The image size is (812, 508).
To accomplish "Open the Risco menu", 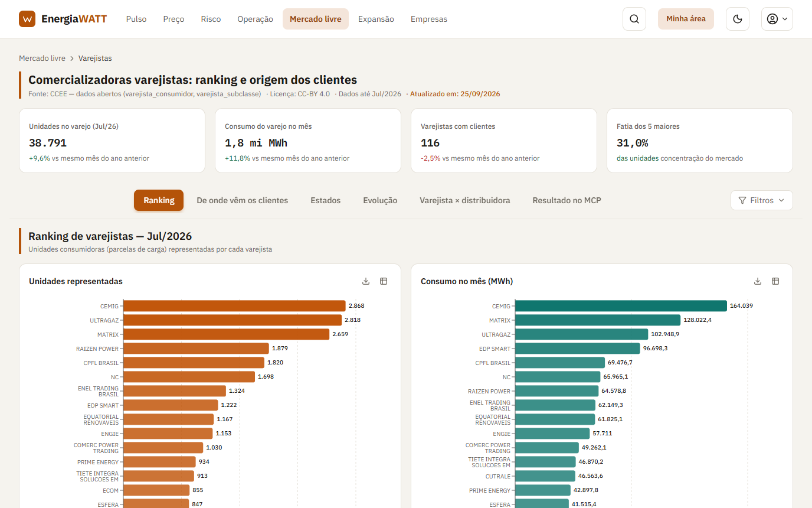I will pos(211,19).
